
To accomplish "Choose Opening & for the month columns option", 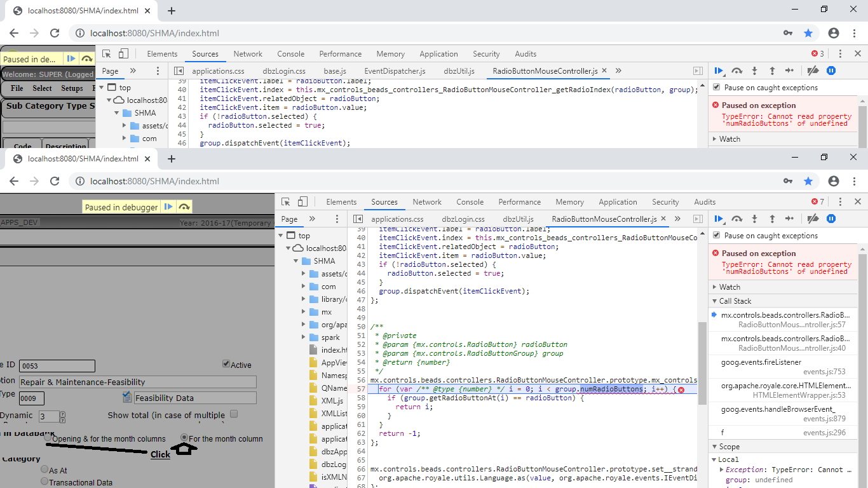I will coord(49,437).
